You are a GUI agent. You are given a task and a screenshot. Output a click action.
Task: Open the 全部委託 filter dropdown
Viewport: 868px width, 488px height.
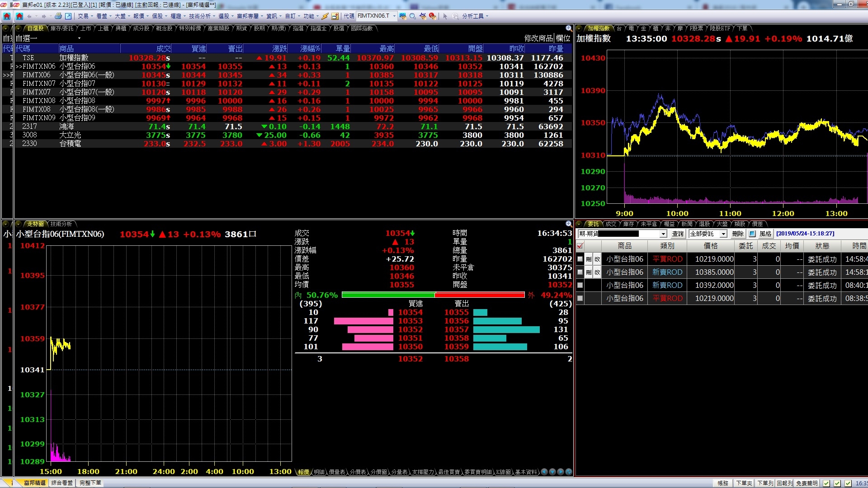723,234
